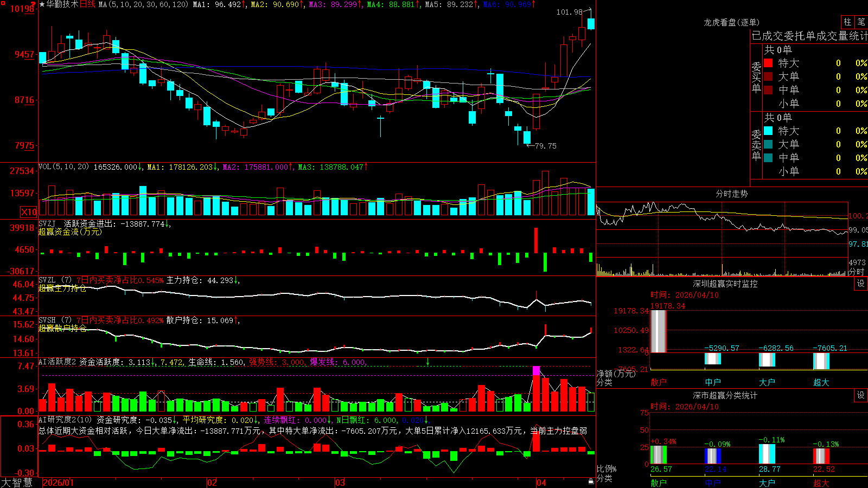The height and width of the screenshot is (488, 868).
Task: Click the 超大 ratio bar 22.52
Action: coord(821,457)
